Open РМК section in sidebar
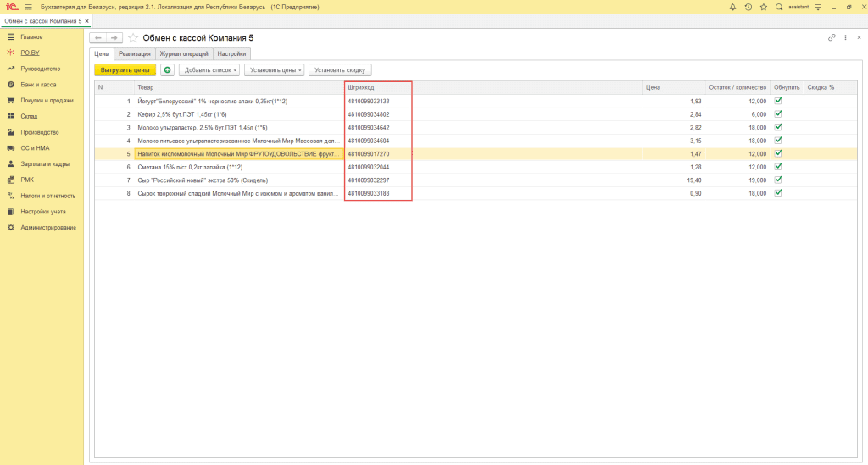The width and height of the screenshot is (868, 465). pyautogui.click(x=27, y=180)
